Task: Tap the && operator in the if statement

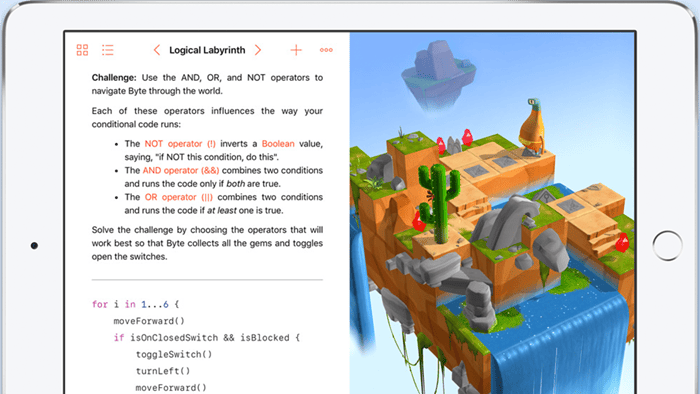Action: (229, 338)
